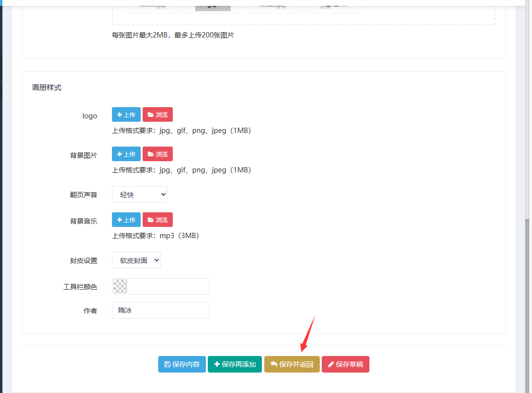
Task: Upload a background image (背景图片)
Action: (x=126, y=154)
